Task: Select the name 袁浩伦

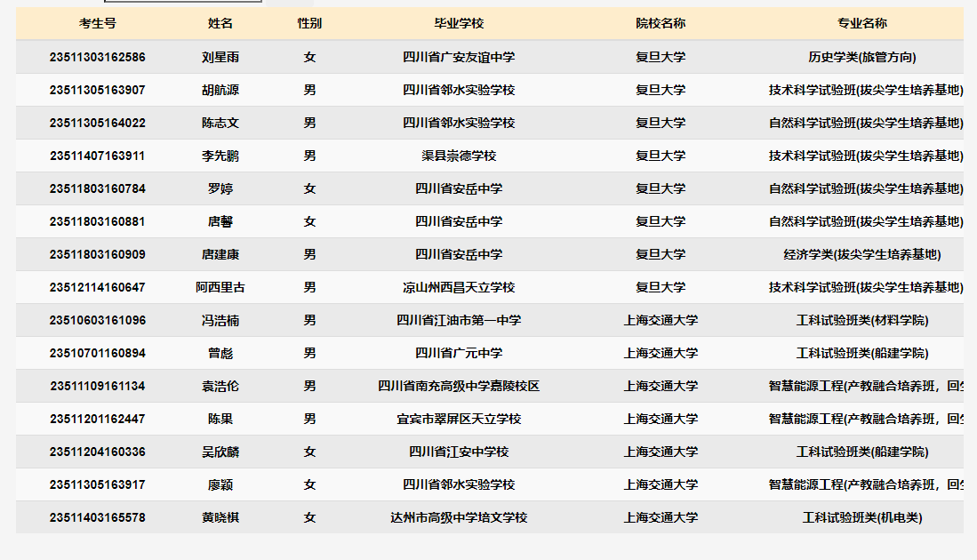Action: 220,386
